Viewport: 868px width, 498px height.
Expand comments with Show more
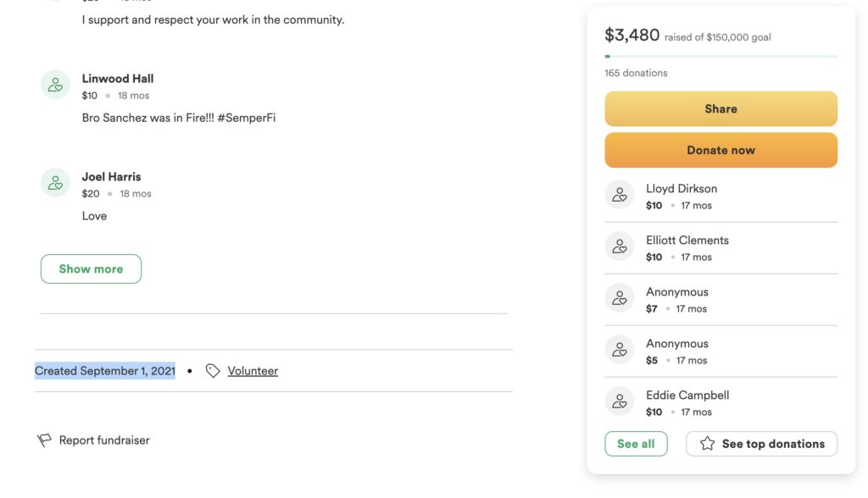point(91,269)
